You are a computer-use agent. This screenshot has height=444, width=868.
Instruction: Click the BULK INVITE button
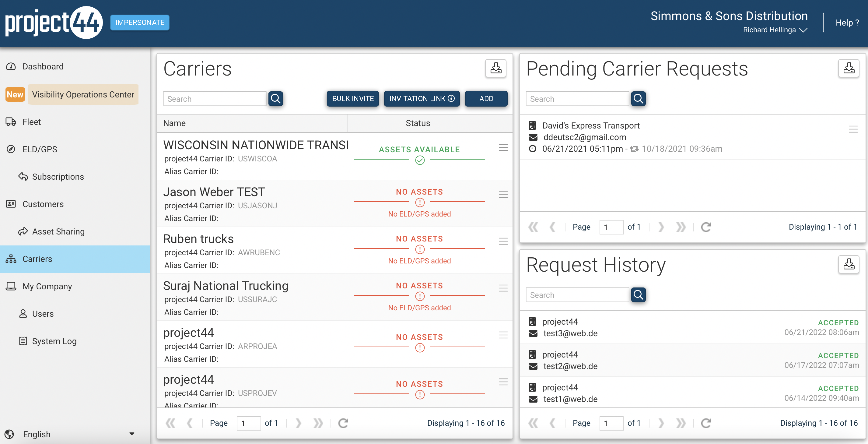pyautogui.click(x=353, y=99)
